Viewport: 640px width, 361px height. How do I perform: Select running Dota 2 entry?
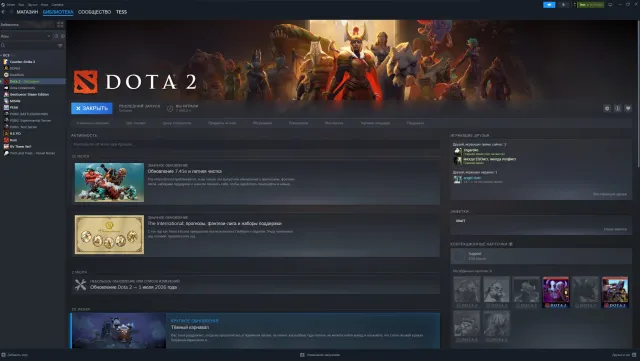(x=33, y=81)
